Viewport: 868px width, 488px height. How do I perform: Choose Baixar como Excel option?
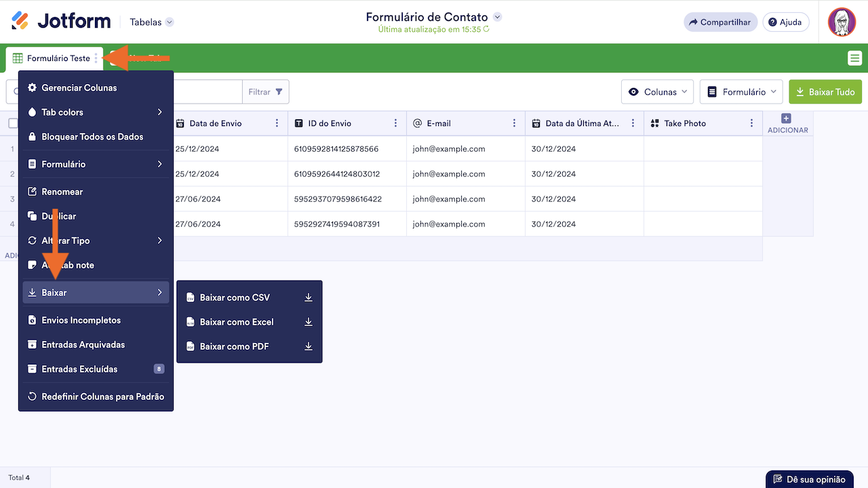pos(250,322)
